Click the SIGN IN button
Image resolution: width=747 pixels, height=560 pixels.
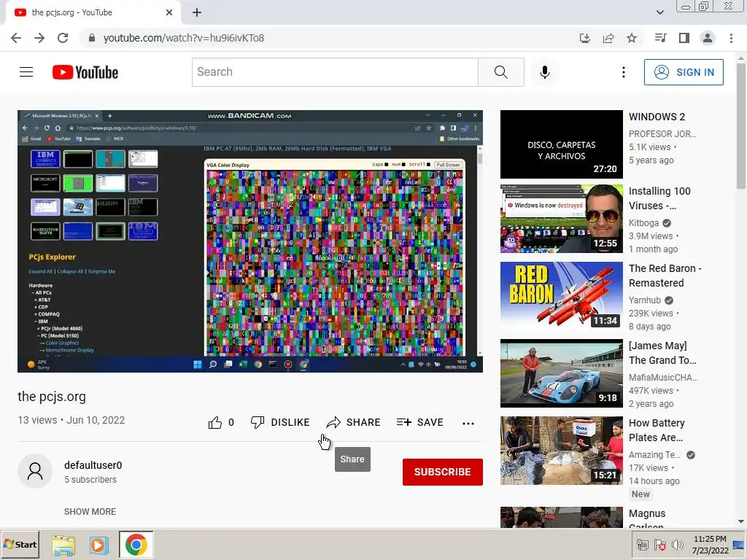[684, 72]
